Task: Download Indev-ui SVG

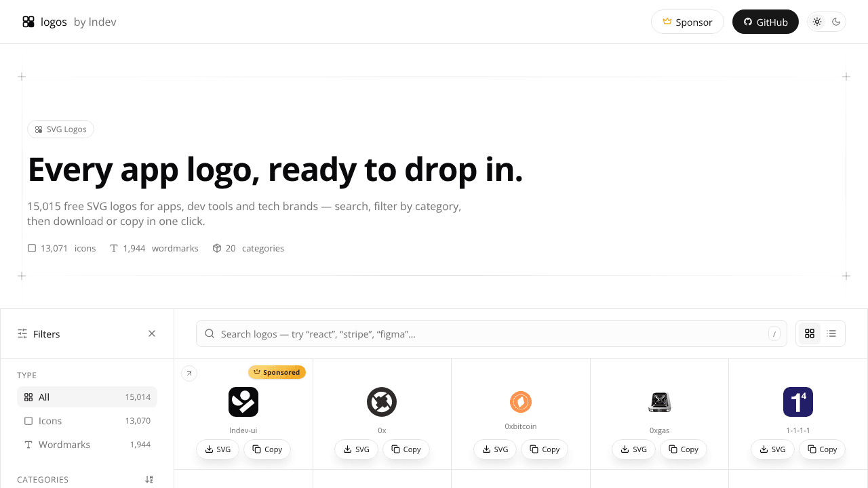Action: (x=218, y=449)
